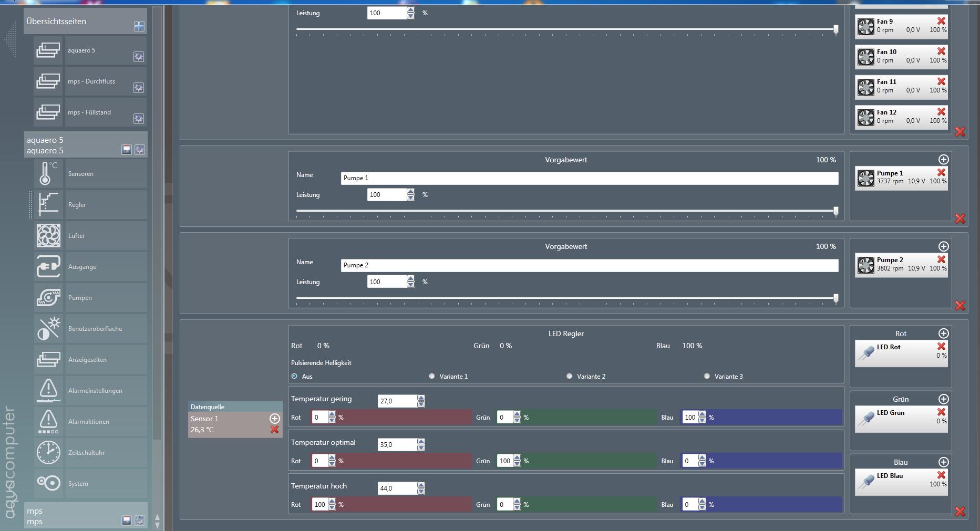Open the Alarmeinstellungen warning icon
Image resolution: width=980 pixels, height=531 pixels.
coord(48,391)
